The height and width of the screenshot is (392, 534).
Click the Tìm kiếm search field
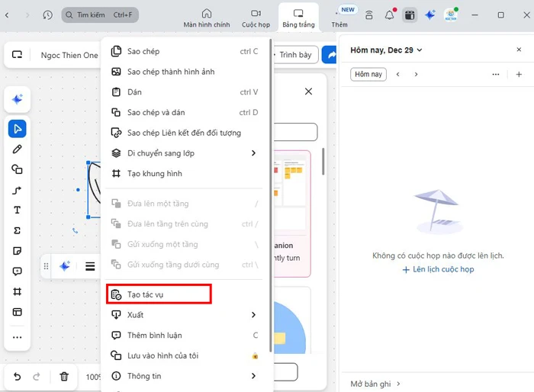(x=100, y=15)
